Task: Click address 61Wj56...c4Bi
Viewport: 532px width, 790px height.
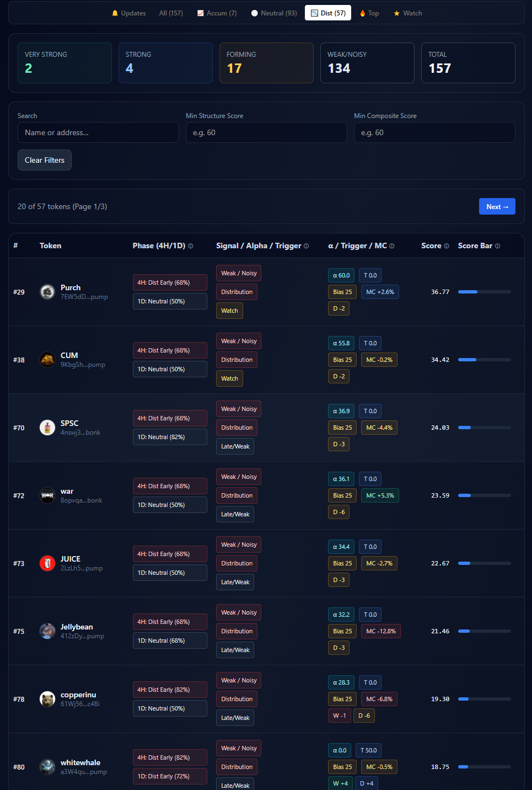Action: (80, 704)
